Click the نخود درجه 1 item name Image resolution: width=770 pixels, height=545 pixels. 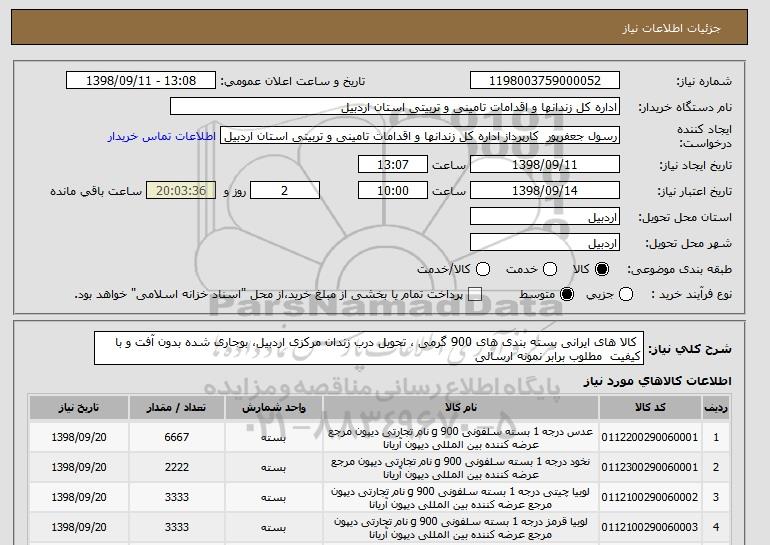(461, 468)
